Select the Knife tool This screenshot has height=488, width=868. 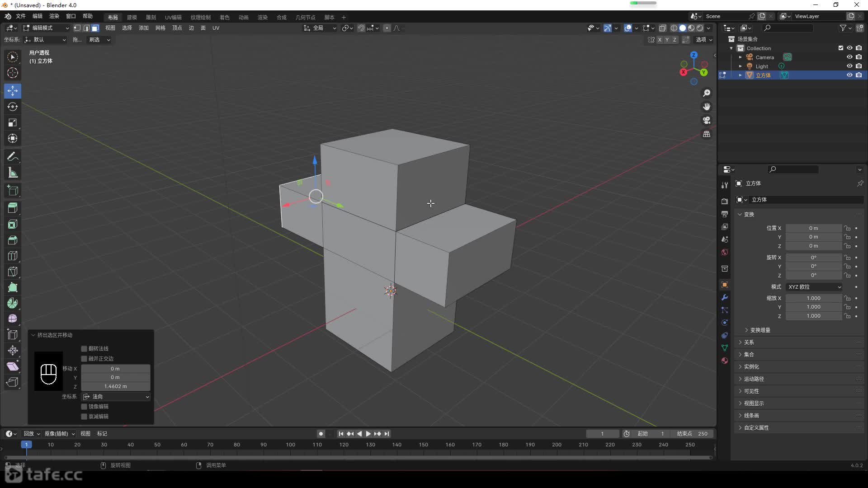[x=13, y=272]
